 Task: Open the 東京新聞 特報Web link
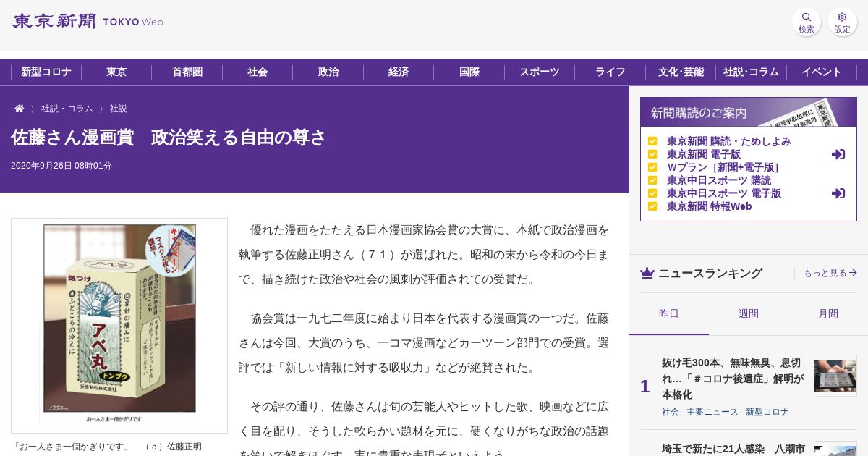pyautogui.click(x=710, y=206)
